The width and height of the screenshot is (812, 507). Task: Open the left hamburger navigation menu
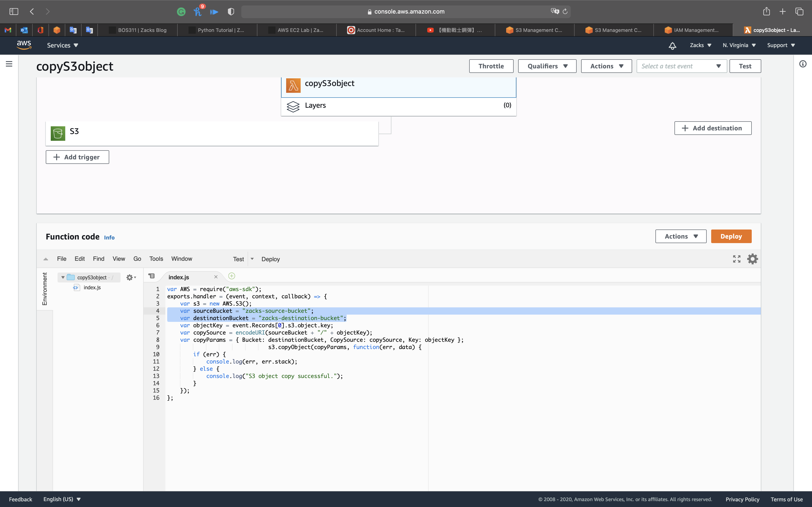[x=9, y=64]
